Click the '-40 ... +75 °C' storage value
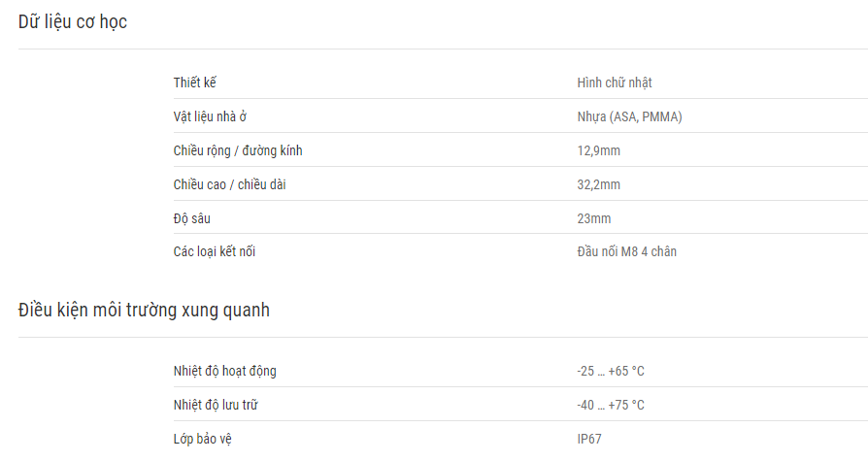This screenshot has width=868, height=461. click(610, 405)
